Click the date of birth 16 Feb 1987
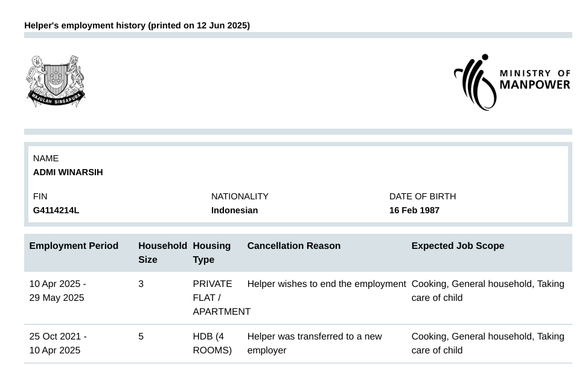 pos(414,210)
